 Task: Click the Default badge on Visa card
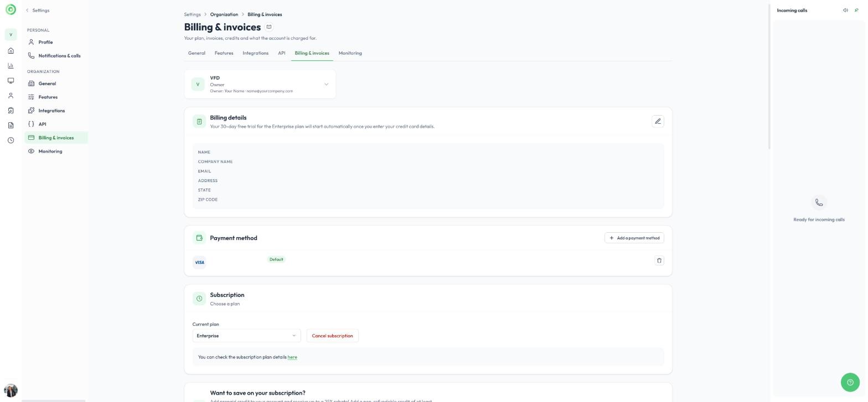pos(276,259)
